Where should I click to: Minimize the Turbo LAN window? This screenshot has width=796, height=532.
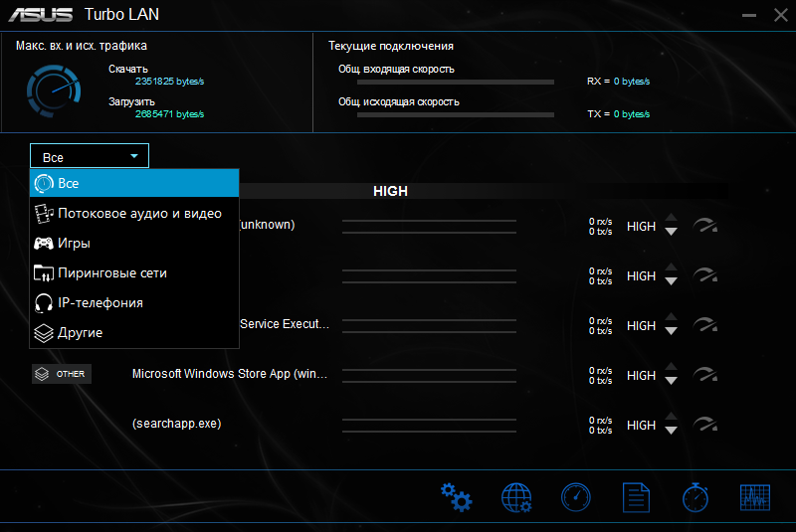point(749,15)
